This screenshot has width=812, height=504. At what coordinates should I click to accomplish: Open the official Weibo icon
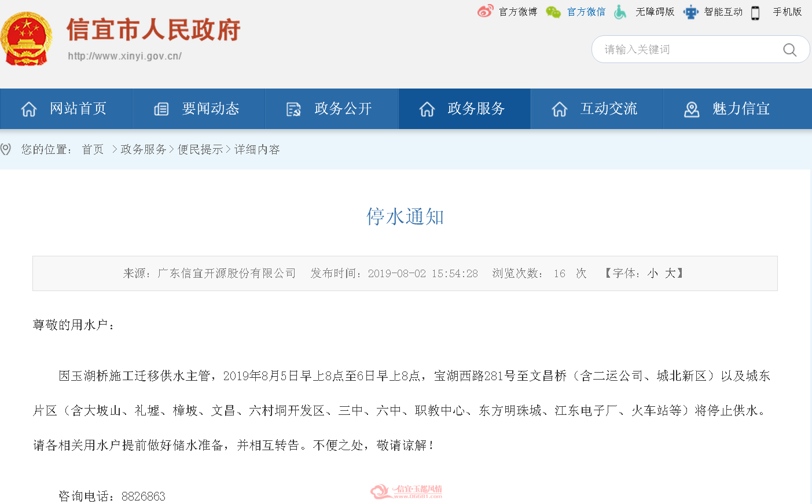(x=485, y=11)
